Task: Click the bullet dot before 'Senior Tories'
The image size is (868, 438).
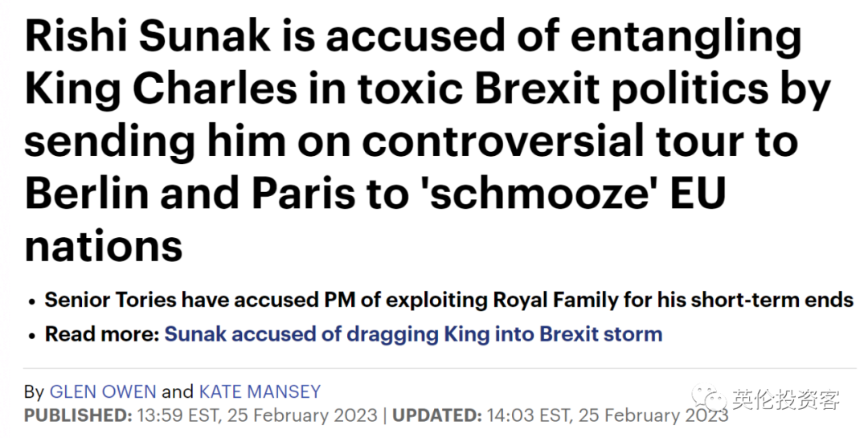Action: 33,302
